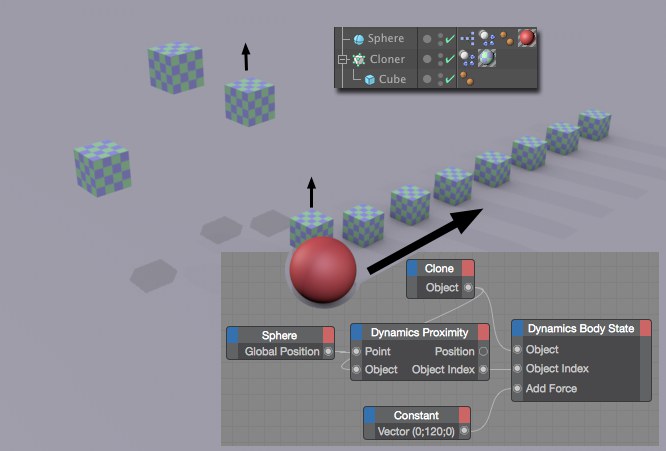Open red outputs menu on Dynamics Body State
Image resolution: width=666 pixels, height=451 pixels.
(645, 328)
